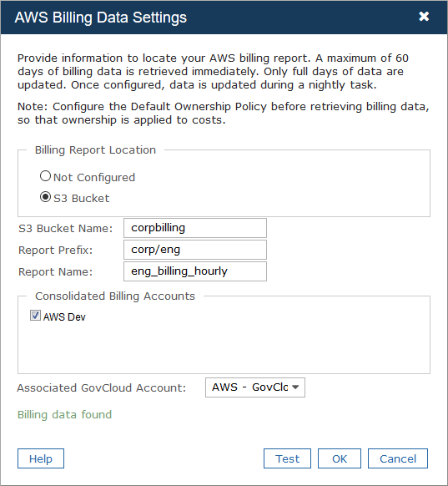Image resolution: width=448 pixels, height=486 pixels.
Task: Click the 'Consolidated Billing Accounts' group label
Action: (115, 296)
